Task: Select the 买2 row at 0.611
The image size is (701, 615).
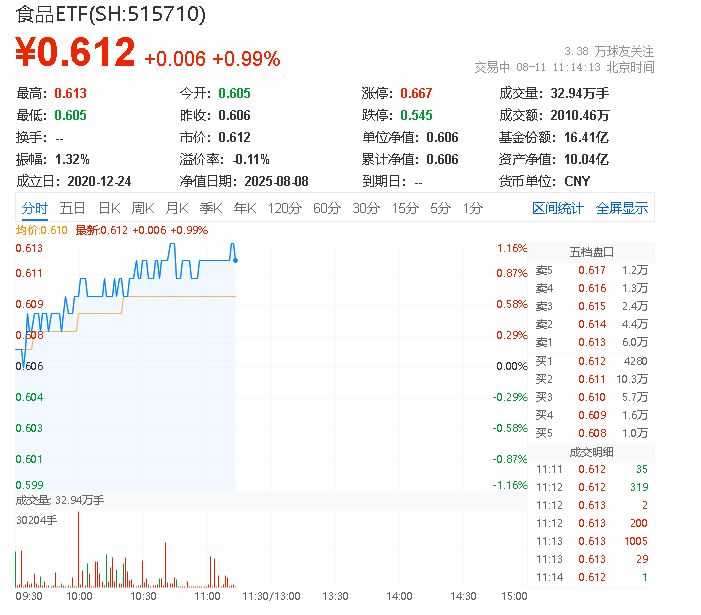Action: pos(591,379)
